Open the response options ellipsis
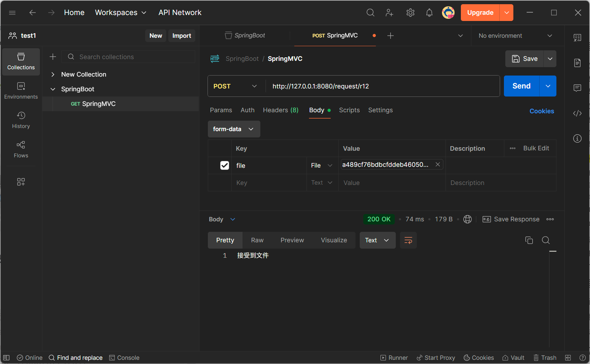The height and width of the screenshot is (364, 590). 550,219
